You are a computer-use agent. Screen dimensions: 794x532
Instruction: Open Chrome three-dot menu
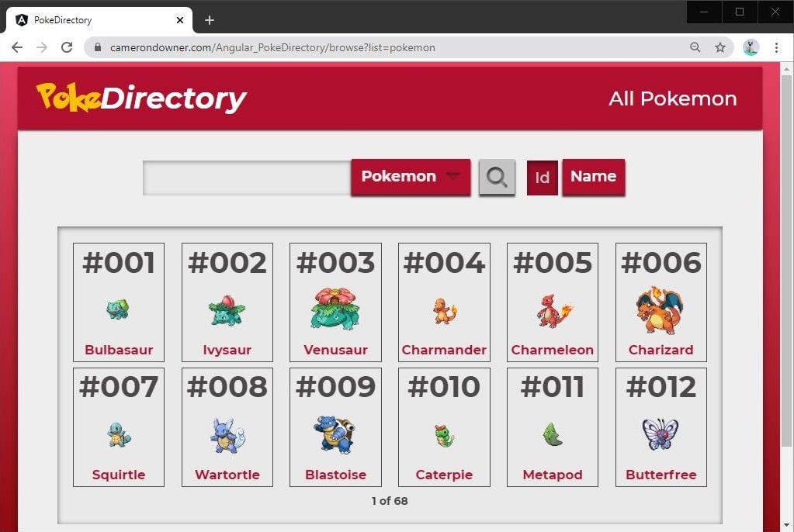pyautogui.click(x=776, y=47)
